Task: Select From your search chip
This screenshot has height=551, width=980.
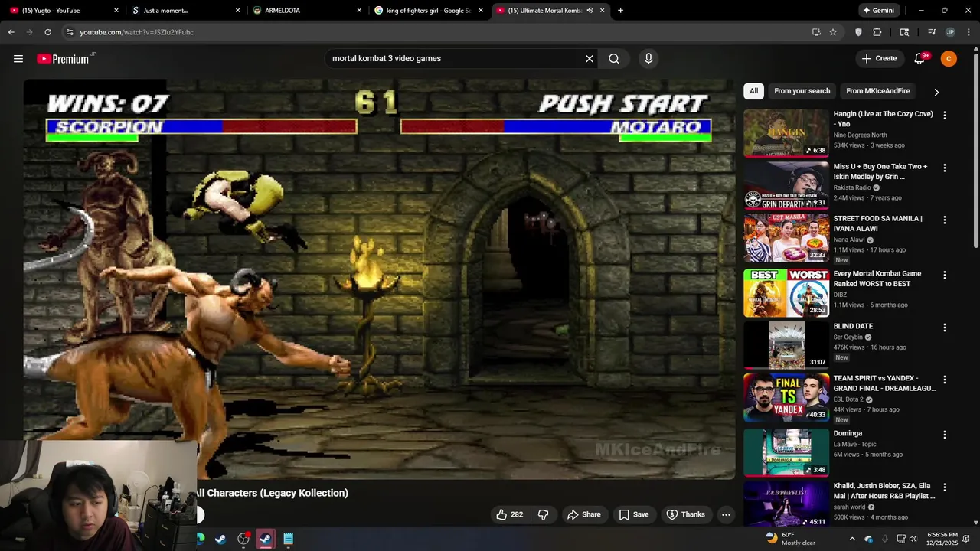Action: coord(802,91)
